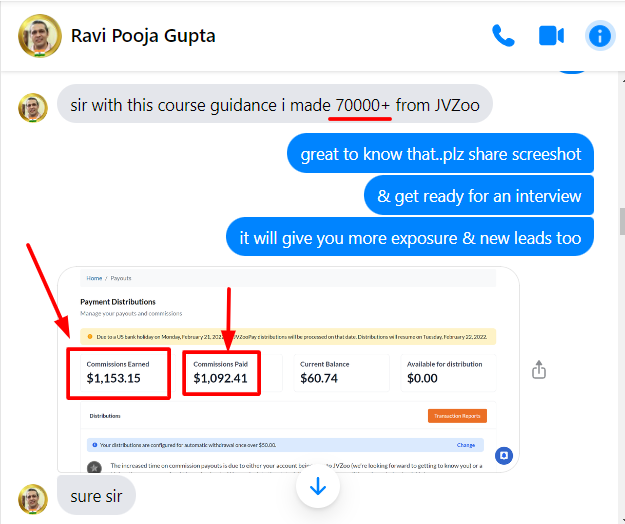Start a voice call with Ravi Pooja Gupta
Image resolution: width=625 pixels, height=524 pixels.
[x=503, y=36]
